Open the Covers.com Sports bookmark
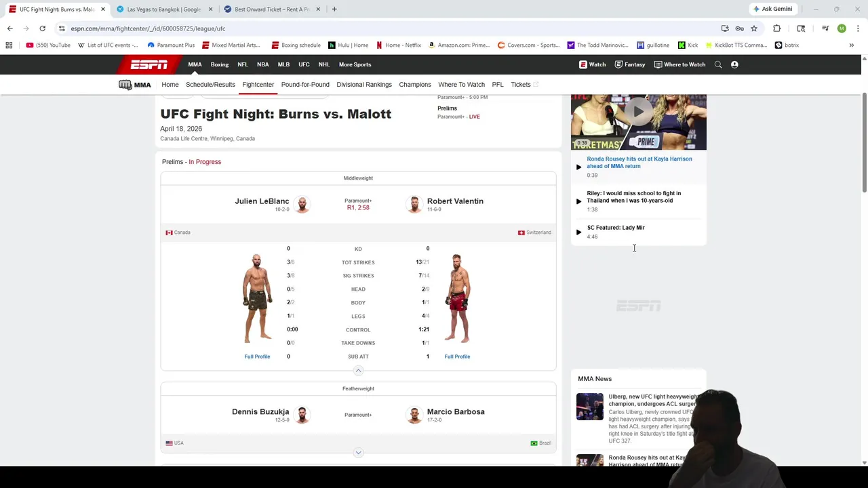 (528, 45)
